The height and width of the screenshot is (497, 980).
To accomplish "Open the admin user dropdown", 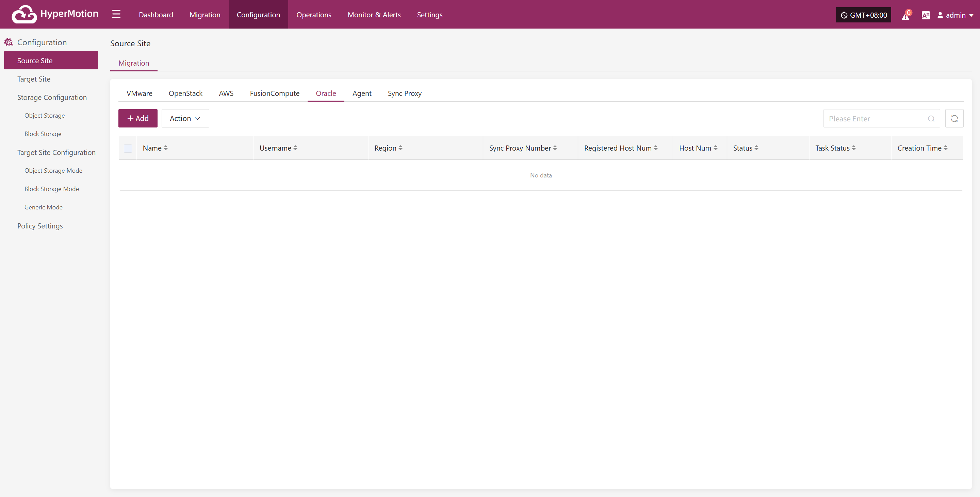I will click(x=955, y=15).
